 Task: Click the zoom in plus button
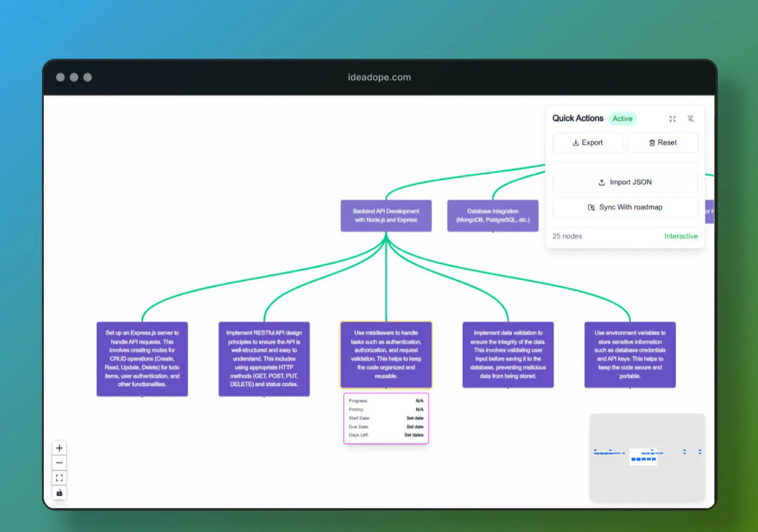click(x=59, y=448)
